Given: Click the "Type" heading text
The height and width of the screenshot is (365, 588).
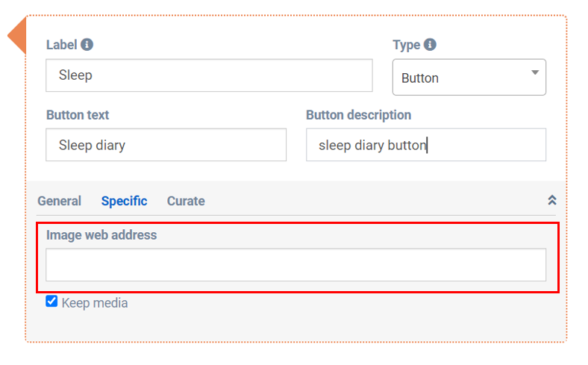Looking at the screenshot, I should coord(406,45).
